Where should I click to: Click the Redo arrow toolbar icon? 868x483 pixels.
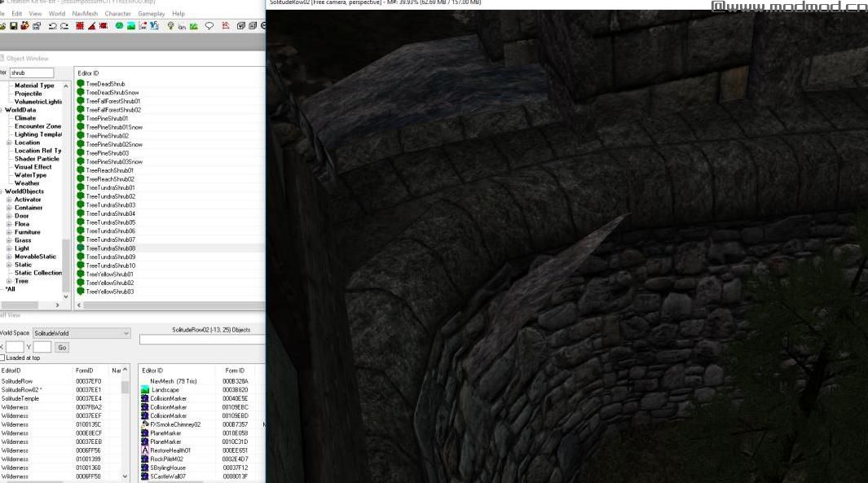64,26
